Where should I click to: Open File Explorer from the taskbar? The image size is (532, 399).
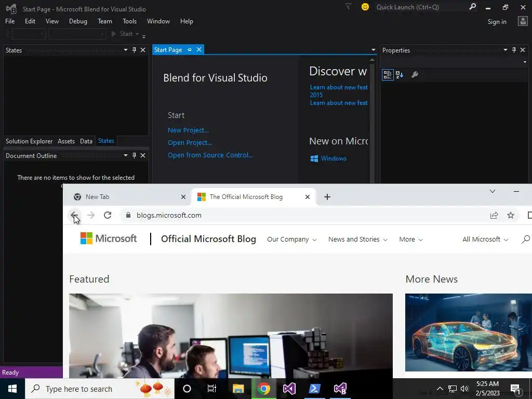tap(238, 389)
